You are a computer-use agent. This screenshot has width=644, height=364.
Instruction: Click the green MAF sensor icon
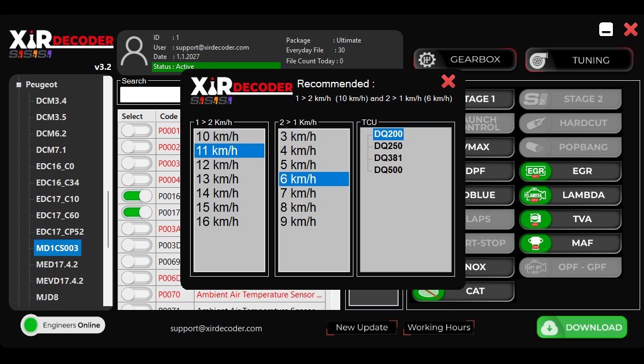pos(535,243)
